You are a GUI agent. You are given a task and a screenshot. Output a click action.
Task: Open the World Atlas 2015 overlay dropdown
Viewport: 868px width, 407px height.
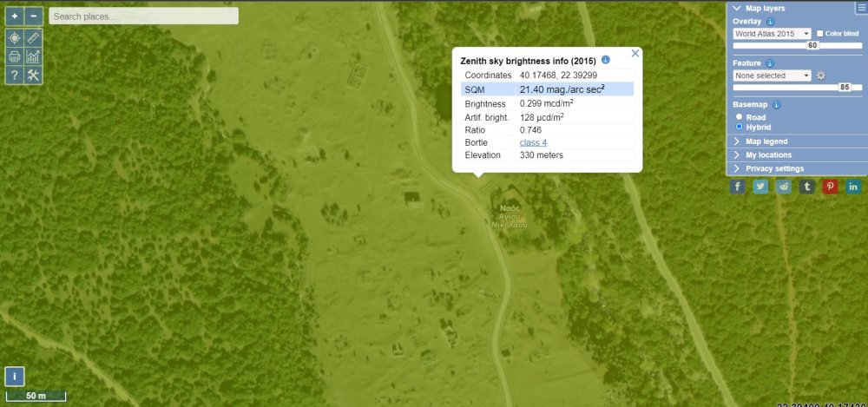(x=772, y=34)
